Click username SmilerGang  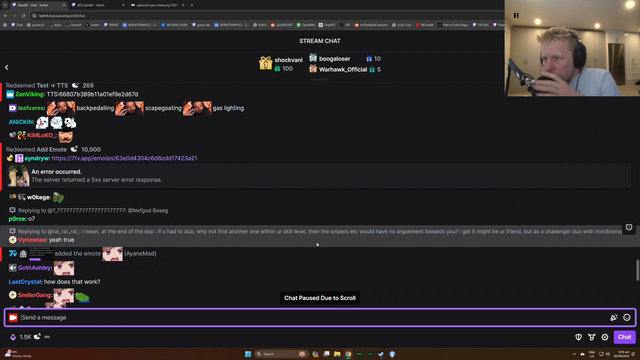pyautogui.click(x=34, y=295)
